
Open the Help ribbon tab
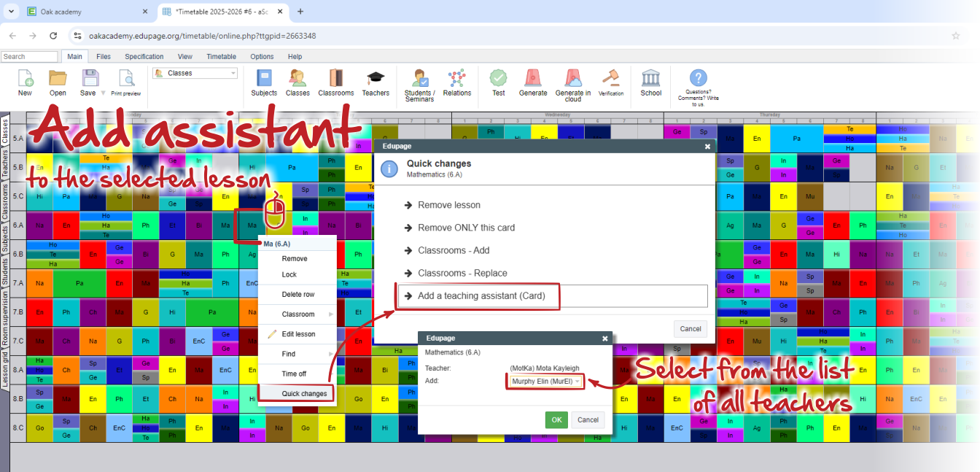click(295, 56)
